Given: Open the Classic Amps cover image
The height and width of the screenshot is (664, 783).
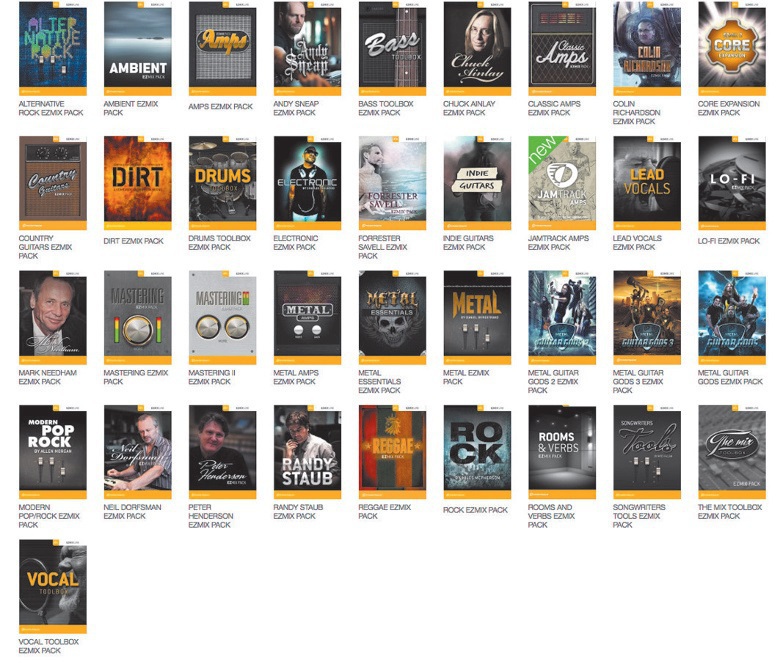Looking at the screenshot, I should click(x=562, y=49).
